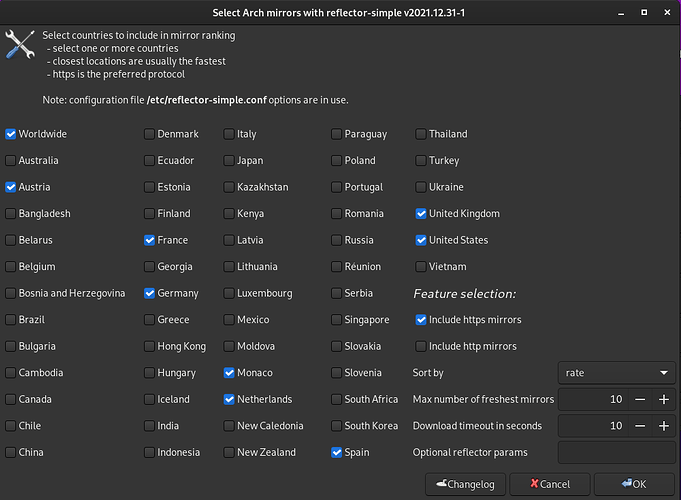Disable Include https mirrors

(x=421, y=320)
